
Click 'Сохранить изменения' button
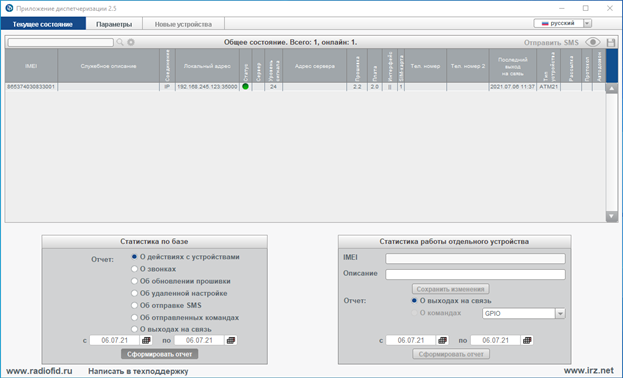tap(451, 289)
